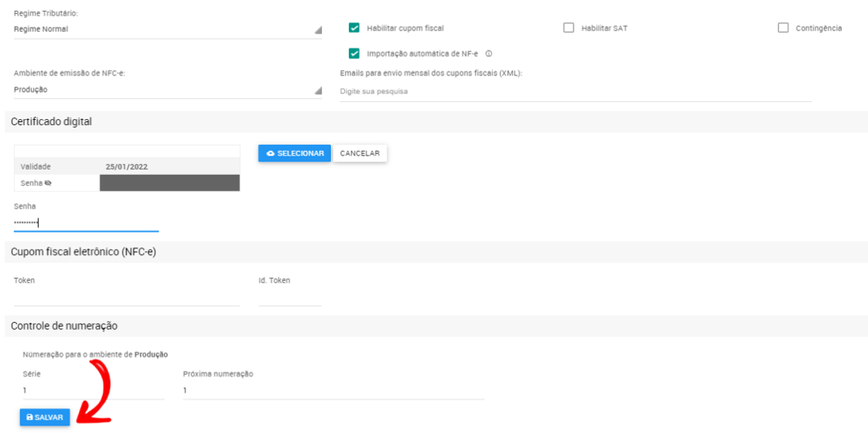The height and width of the screenshot is (434, 868).
Task: Click the Série number field
Action: pos(93,390)
